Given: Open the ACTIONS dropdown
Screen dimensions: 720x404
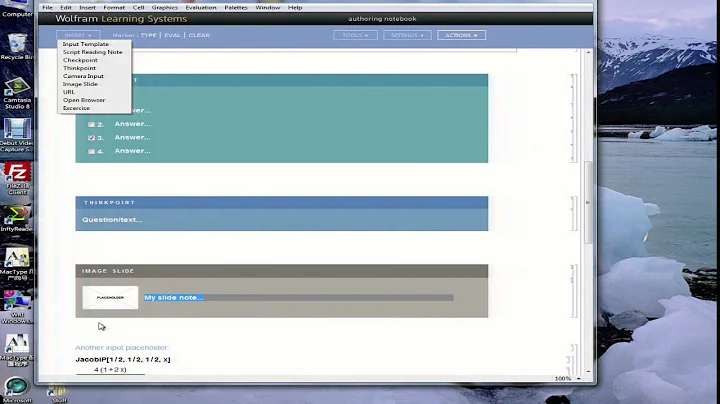Looking at the screenshot, I should coord(461,35).
